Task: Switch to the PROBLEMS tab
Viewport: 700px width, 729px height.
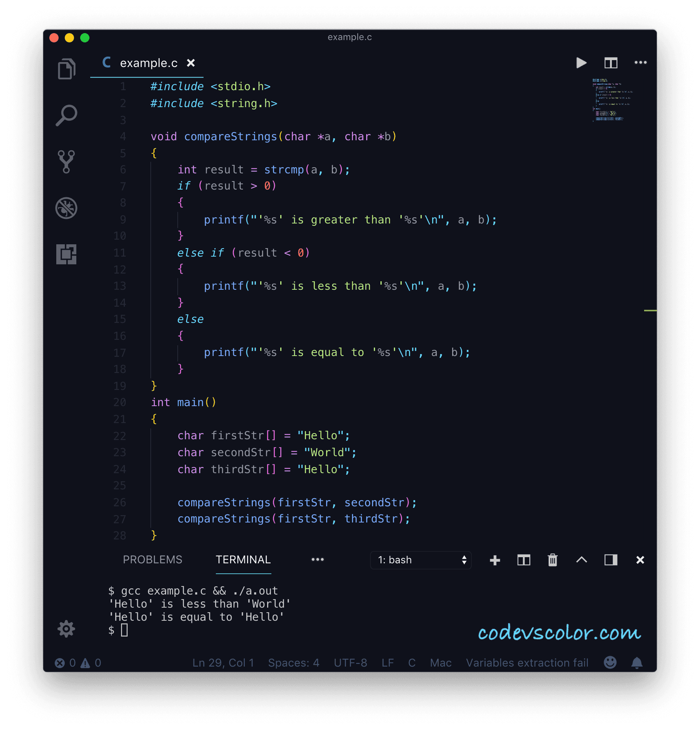Action: point(152,559)
